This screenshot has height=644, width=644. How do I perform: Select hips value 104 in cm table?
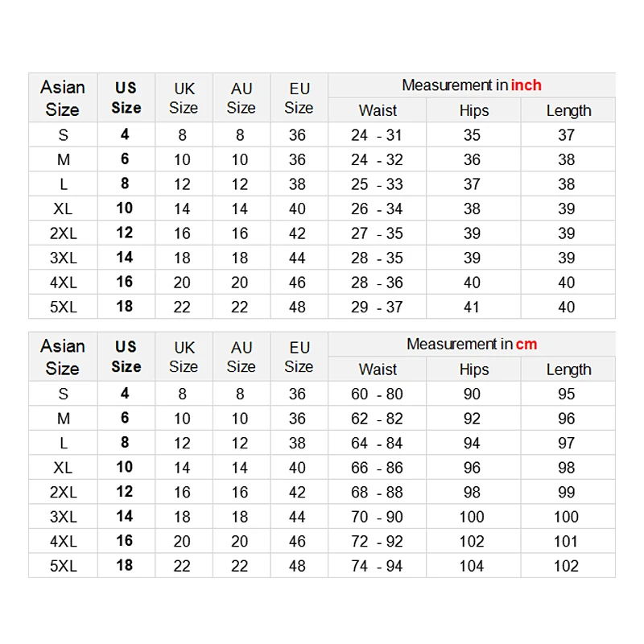click(x=472, y=566)
